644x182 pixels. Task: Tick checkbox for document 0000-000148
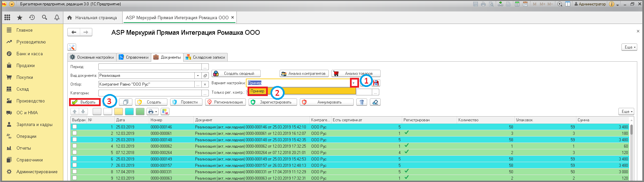[x=74, y=140]
